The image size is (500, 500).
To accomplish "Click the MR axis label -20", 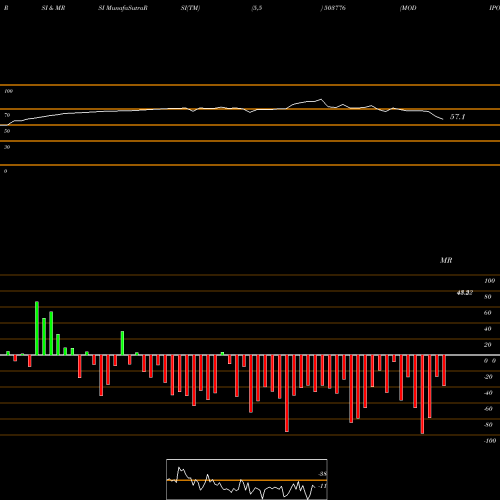I will point(488,377).
